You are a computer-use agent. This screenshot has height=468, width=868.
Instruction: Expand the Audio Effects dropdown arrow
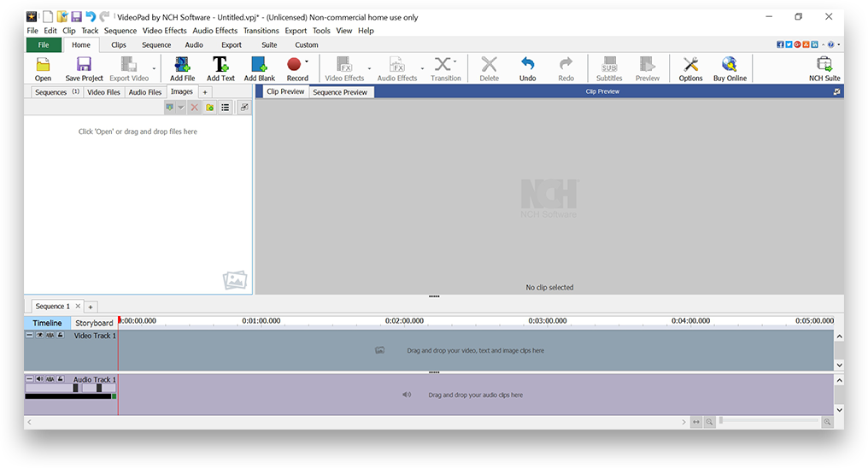422,69
